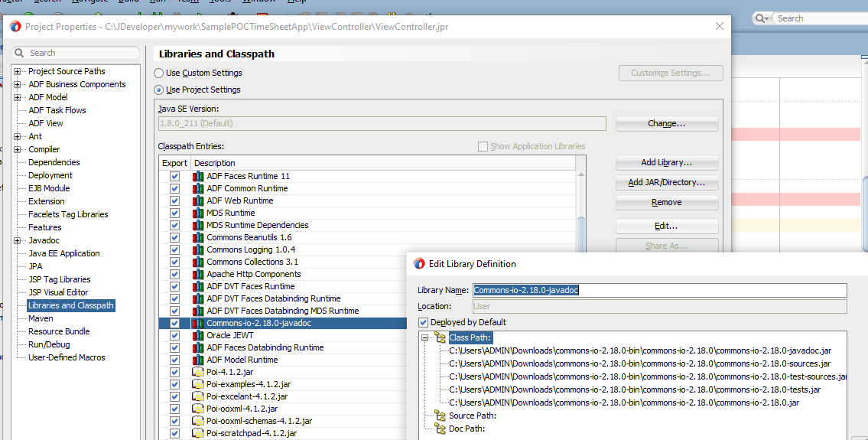This screenshot has height=440, width=868.
Task: Click the ADF Faces Runtime 11 library icon
Action: point(198,176)
